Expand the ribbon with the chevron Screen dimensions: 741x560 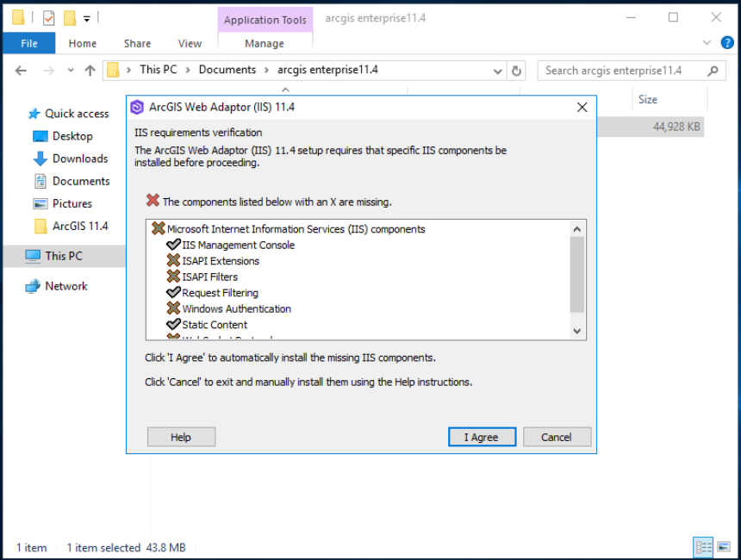pos(707,42)
